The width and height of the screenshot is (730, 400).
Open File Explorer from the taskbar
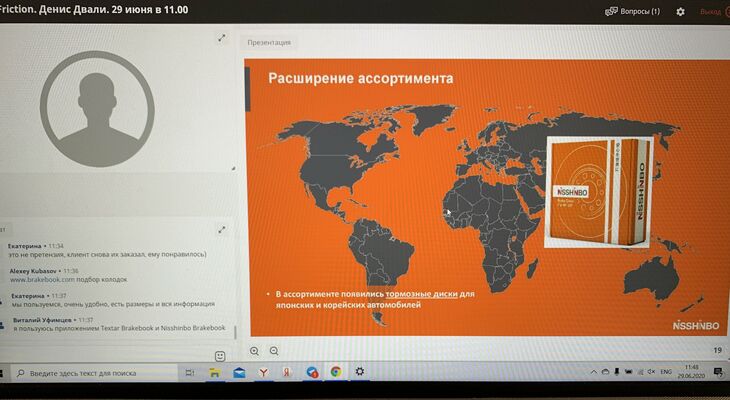tap(214, 373)
